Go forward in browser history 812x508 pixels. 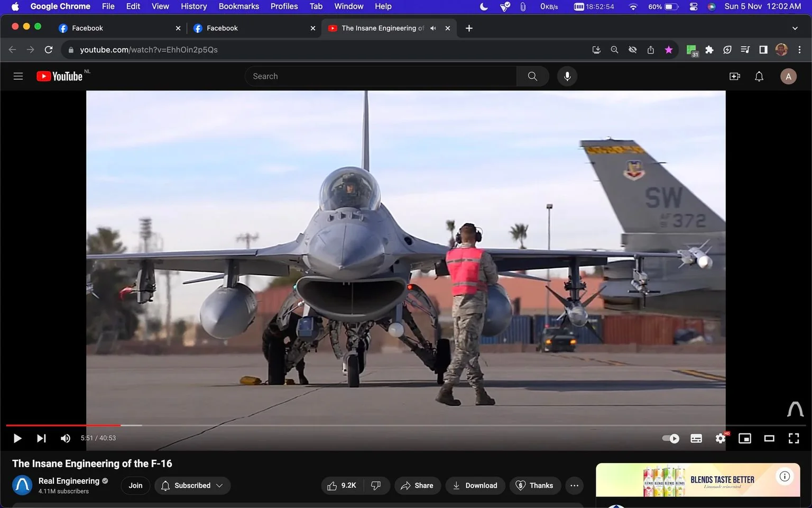pyautogui.click(x=31, y=49)
